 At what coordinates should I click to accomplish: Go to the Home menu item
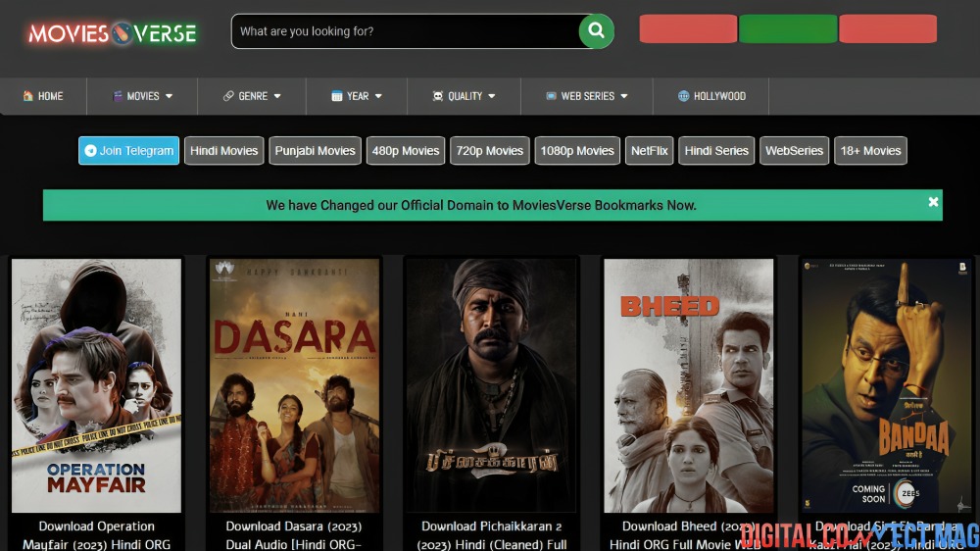point(43,96)
